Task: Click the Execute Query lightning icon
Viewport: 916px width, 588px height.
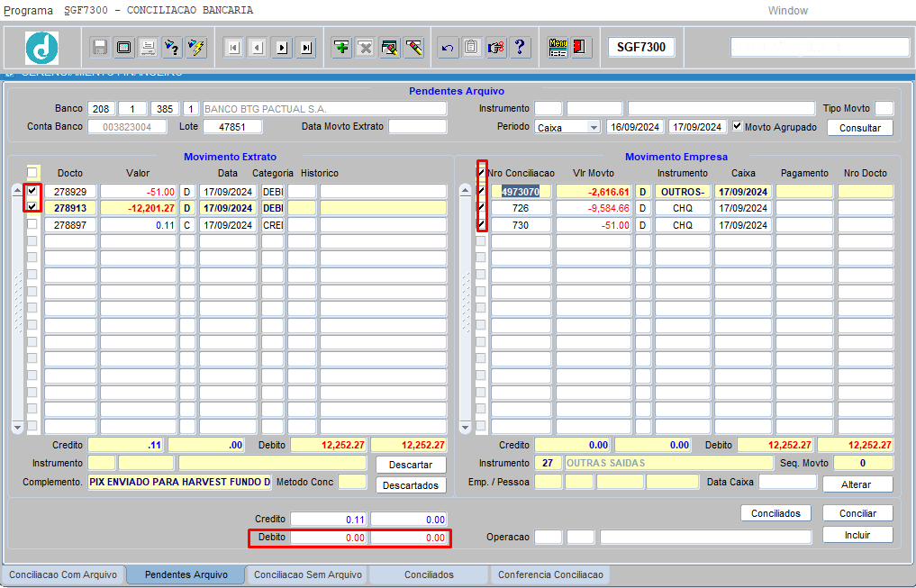Action: point(196,48)
